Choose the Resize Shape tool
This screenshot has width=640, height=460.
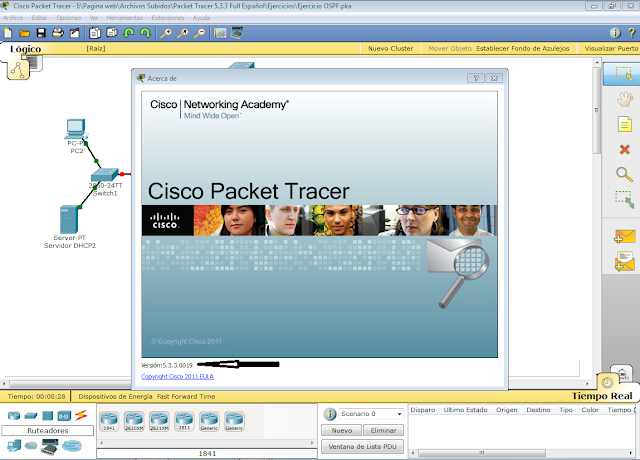624,200
